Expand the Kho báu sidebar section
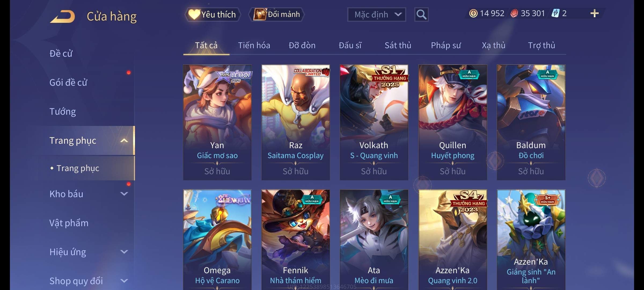The image size is (644, 290). [x=124, y=194]
